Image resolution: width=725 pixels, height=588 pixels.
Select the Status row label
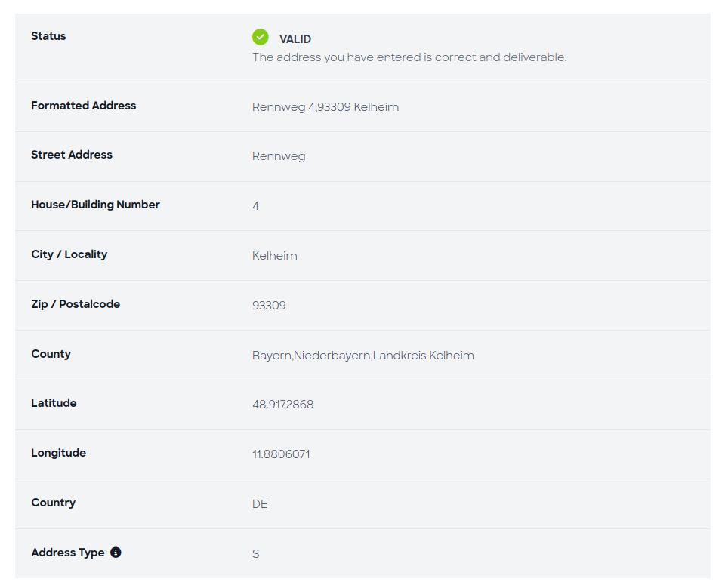[48, 35]
